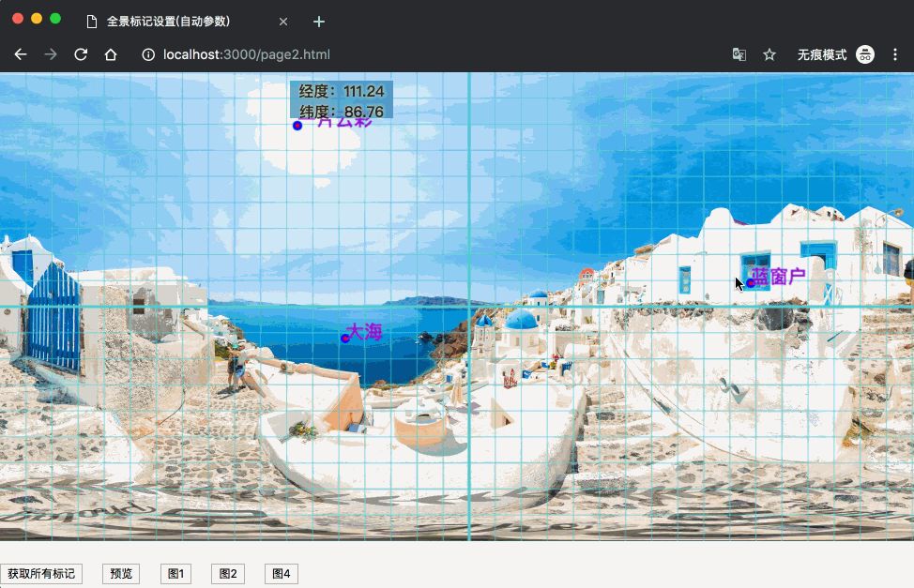
Task: Click the back navigation arrow
Action: 21,54
